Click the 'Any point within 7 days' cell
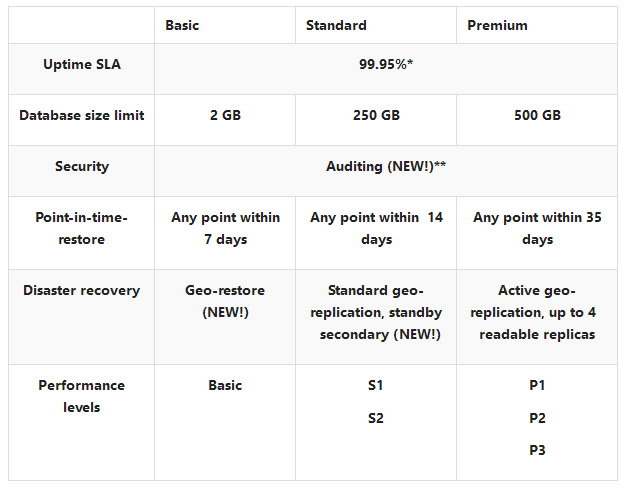The image size is (637, 489). (x=225, y=228)
